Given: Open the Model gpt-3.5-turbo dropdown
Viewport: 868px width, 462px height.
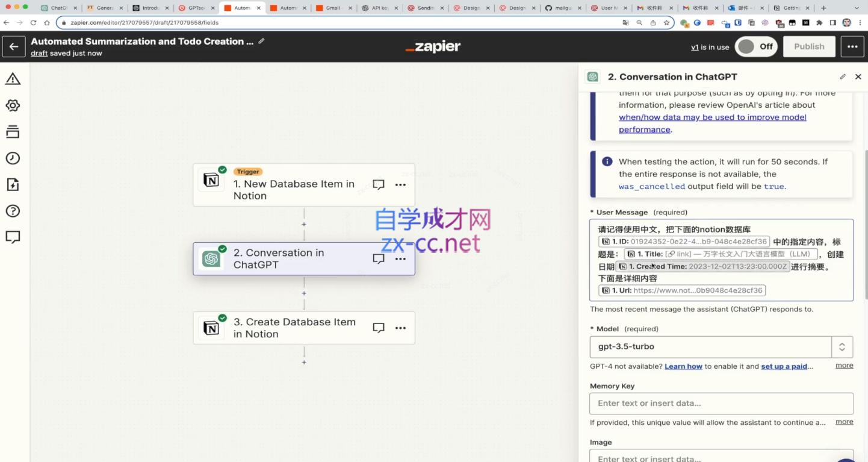Looking at the screenshot, I should 721,347.
